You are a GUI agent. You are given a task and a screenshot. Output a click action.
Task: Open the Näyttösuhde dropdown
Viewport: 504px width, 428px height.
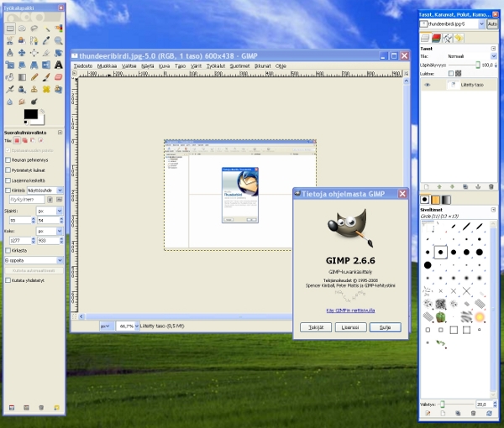[45, 191]
